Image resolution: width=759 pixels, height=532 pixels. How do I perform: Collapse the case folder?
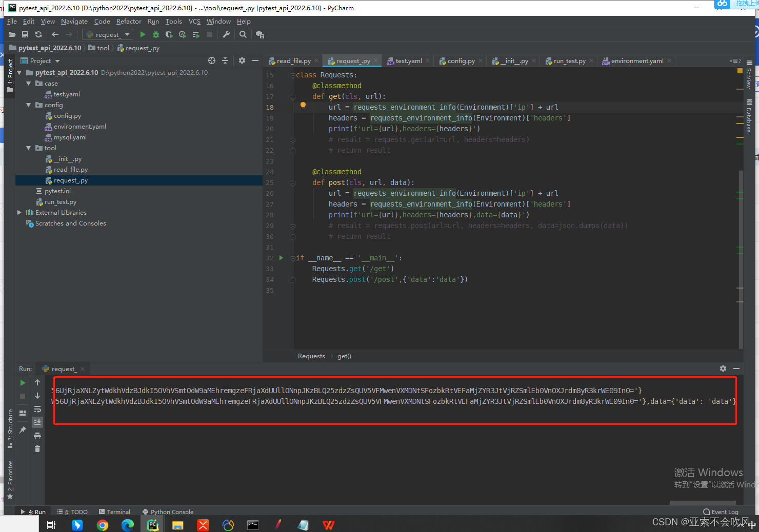coord(29,84)
